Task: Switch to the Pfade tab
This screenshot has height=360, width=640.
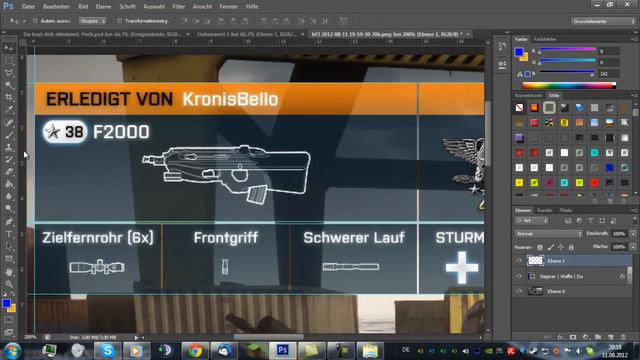Action: click(566, 211)
